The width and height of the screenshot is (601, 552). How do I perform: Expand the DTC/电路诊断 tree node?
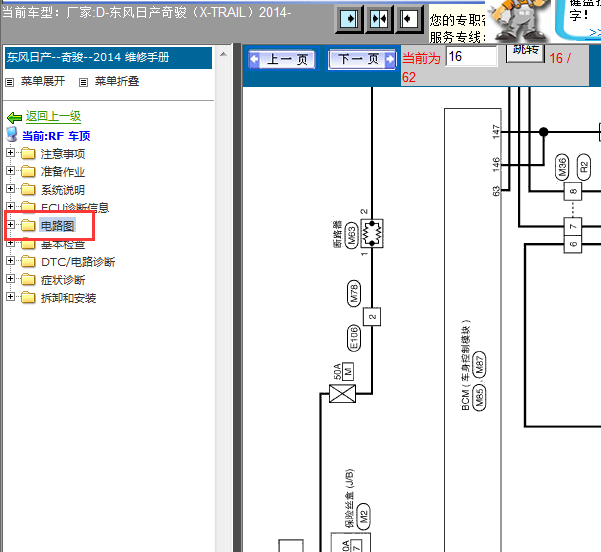(x=11, y=261)
